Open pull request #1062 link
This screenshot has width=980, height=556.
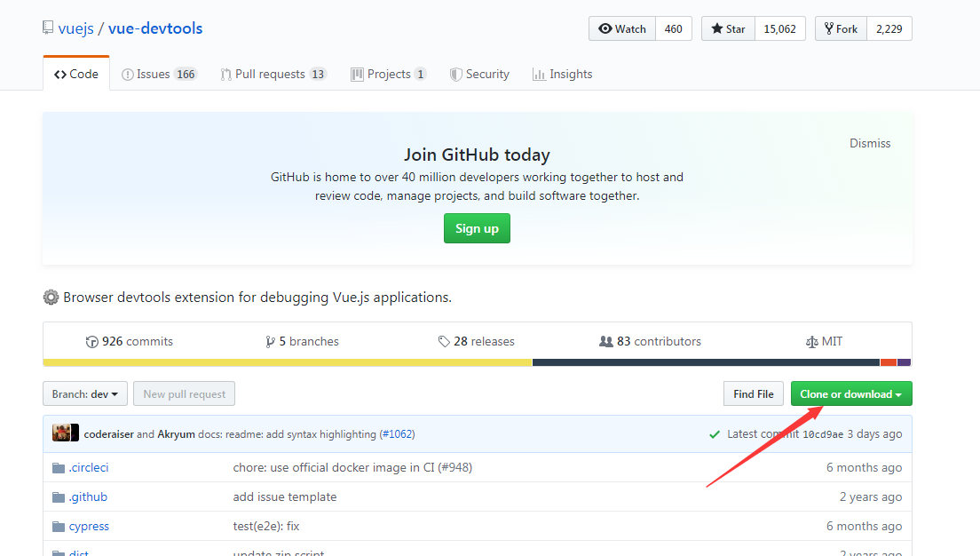click(x=398, y=434)
